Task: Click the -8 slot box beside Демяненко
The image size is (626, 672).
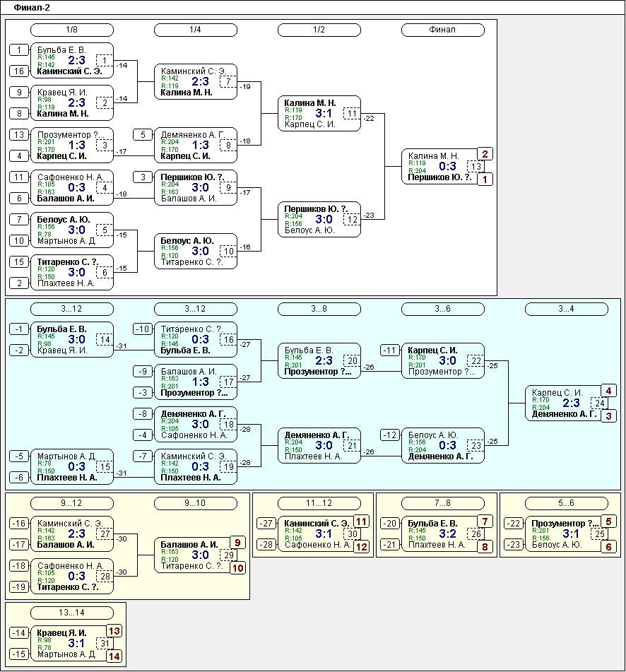Action: coord(143,414)
